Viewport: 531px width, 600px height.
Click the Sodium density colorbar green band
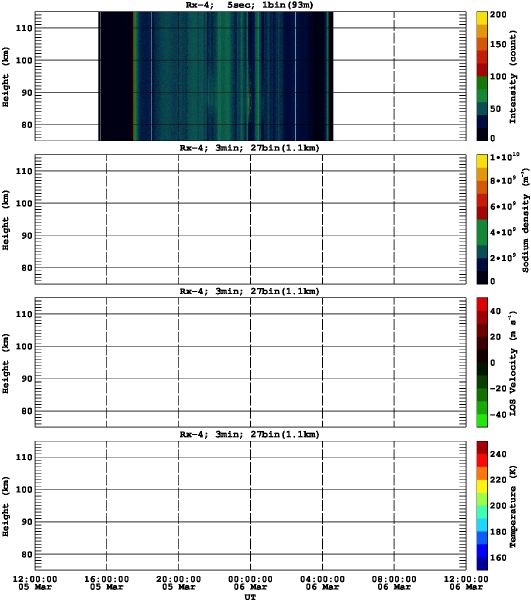[482, 232]
